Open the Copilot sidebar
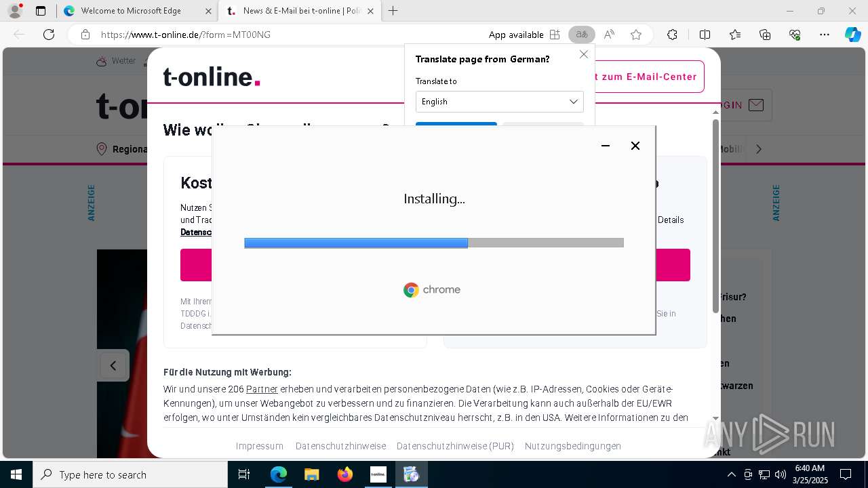868x488 pixels. pyautogui.click(x=852, y=35)
